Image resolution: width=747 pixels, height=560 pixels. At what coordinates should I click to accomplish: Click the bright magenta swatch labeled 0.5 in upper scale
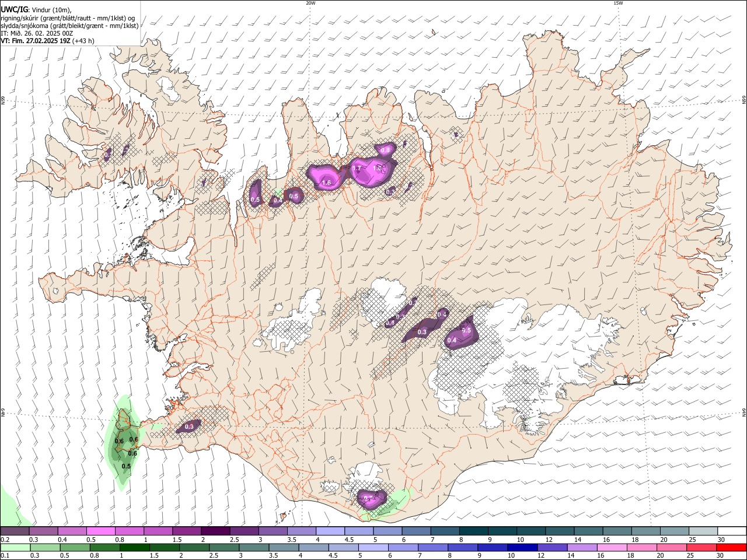point(101,531)
